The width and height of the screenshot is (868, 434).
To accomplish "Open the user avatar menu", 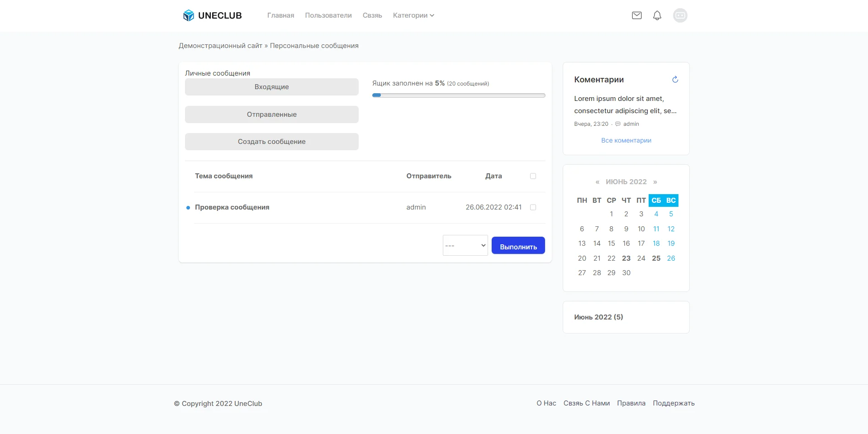I will pyautogui.click(x=680, y=15).
